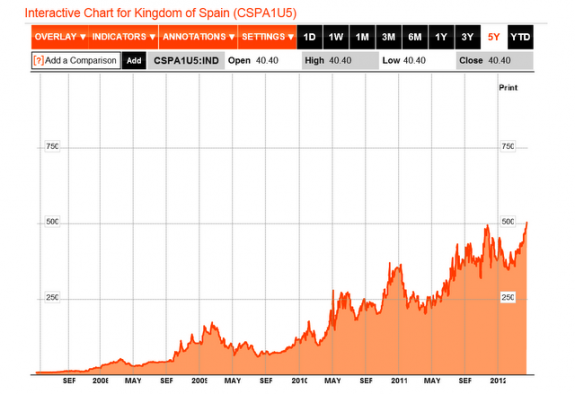Screen dimensions: 575x394
Task: Click the 2011 x-axis label
Action: tap(399, 381)
